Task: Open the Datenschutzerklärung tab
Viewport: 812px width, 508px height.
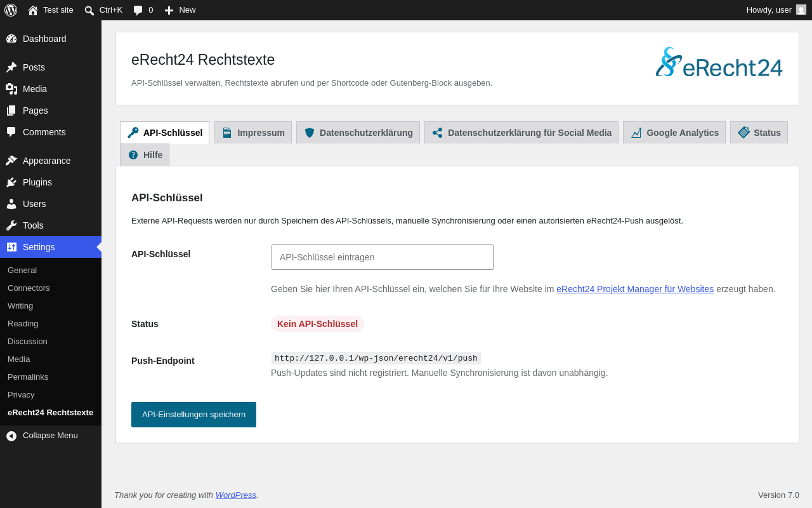Action: pos(358,133)
